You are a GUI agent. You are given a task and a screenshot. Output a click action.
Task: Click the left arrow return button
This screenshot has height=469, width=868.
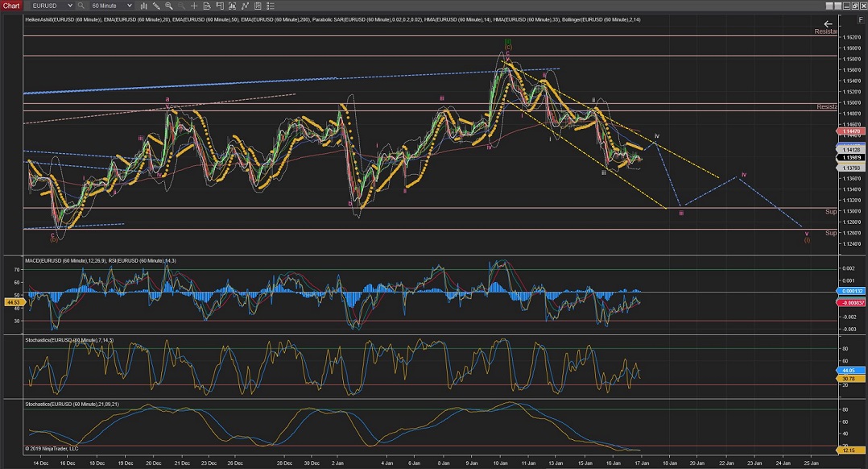[x=828, y=24]
